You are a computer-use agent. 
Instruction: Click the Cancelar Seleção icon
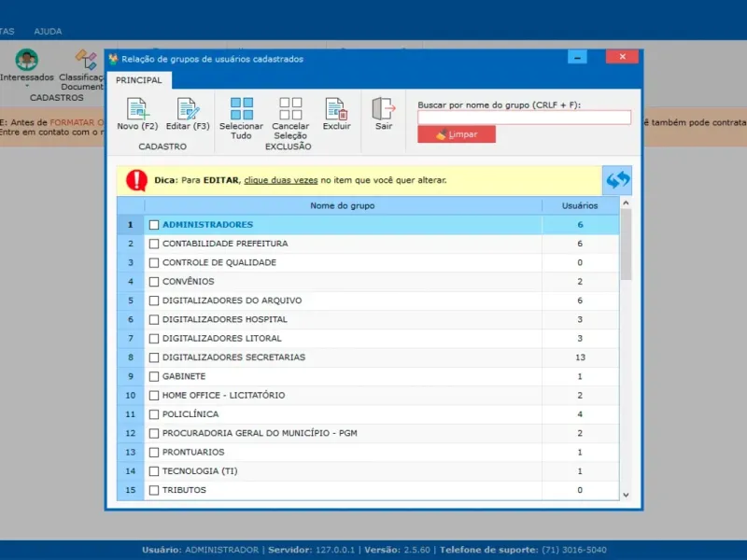290,108
